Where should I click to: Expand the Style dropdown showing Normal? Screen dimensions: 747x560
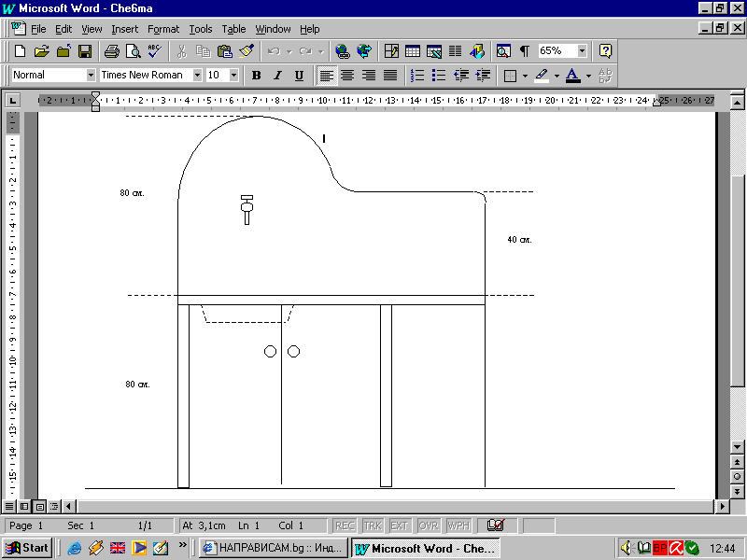click(91, 76)
